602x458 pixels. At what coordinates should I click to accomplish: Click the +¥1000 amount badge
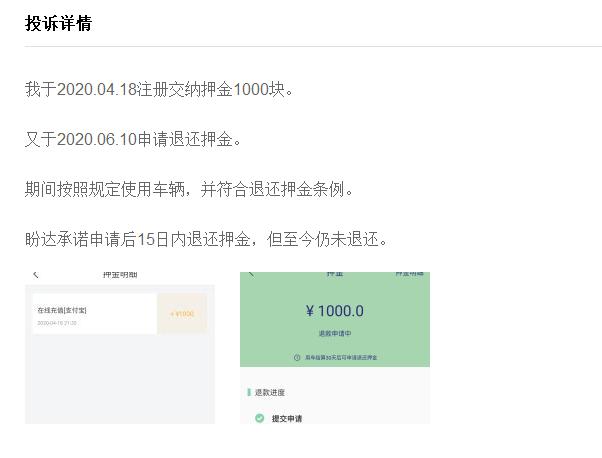[182, 314]
